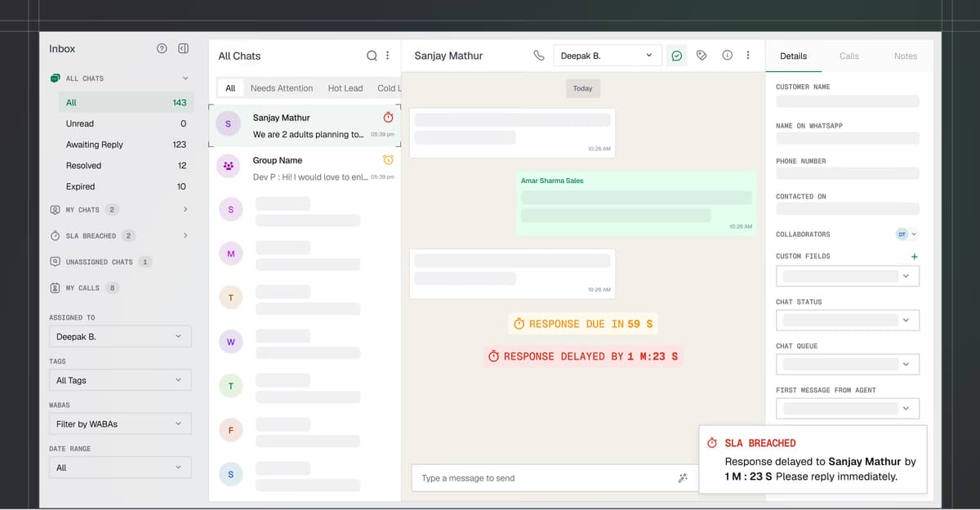980x510 pixels.
Task: Click the F avatar in the chat list
Action: point(230,429)
